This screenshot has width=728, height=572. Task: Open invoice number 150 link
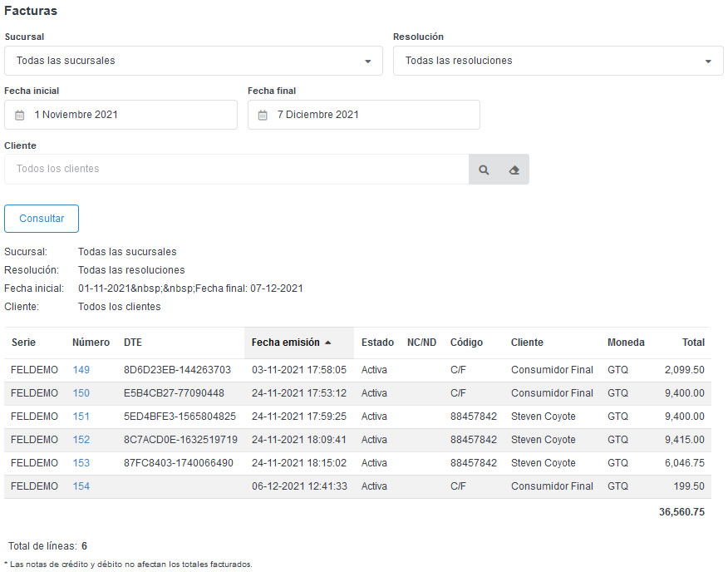pos(81,393)
